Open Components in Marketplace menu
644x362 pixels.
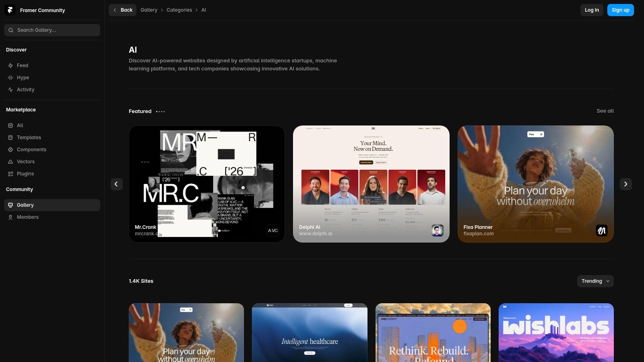click(52, 150)
